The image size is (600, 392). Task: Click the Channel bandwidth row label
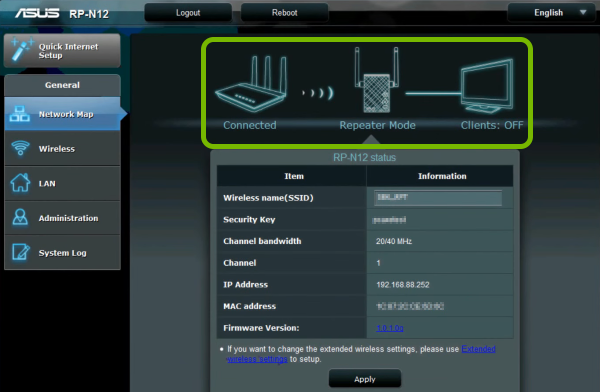coord(262,241)
